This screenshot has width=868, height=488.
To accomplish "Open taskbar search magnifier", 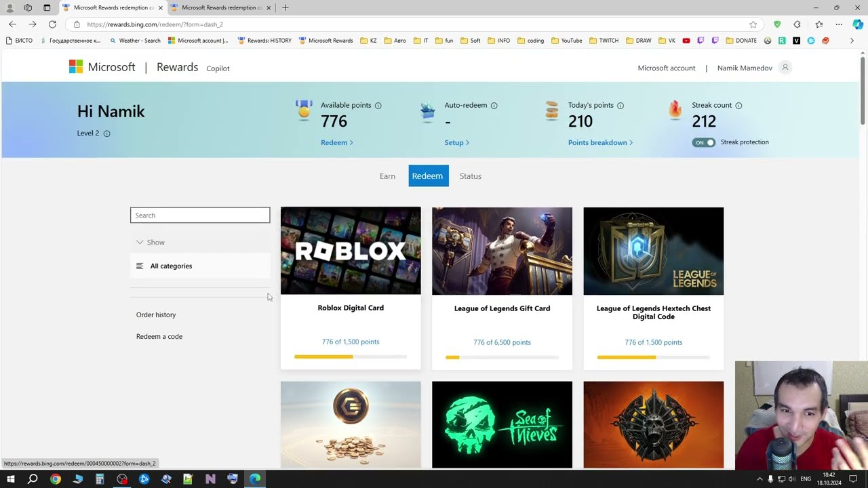I will (33, 479).
